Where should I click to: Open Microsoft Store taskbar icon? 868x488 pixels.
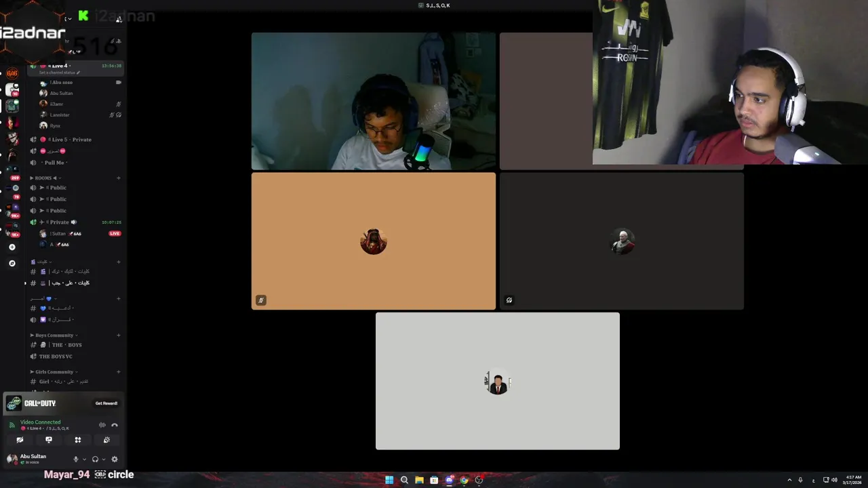(x=434, y=480)
